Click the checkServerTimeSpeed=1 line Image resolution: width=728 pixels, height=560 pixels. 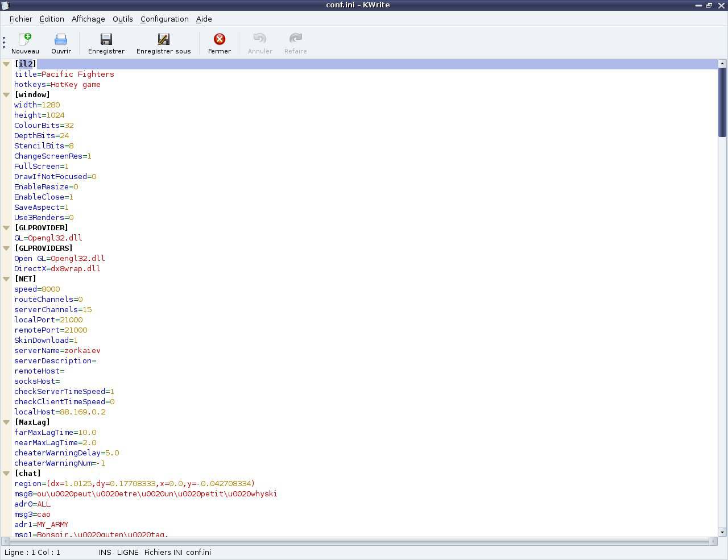(64, 392)
